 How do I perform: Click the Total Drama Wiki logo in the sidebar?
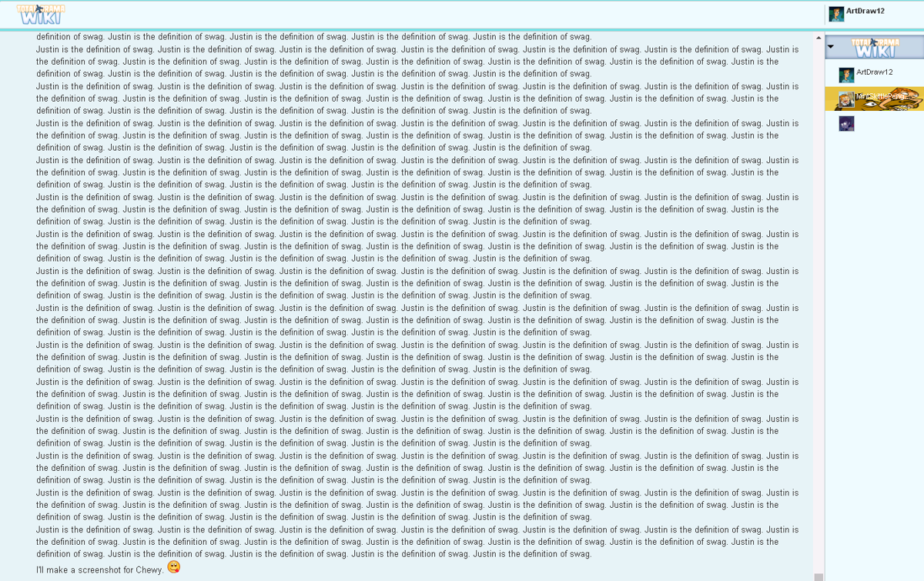tap(874, 48)
